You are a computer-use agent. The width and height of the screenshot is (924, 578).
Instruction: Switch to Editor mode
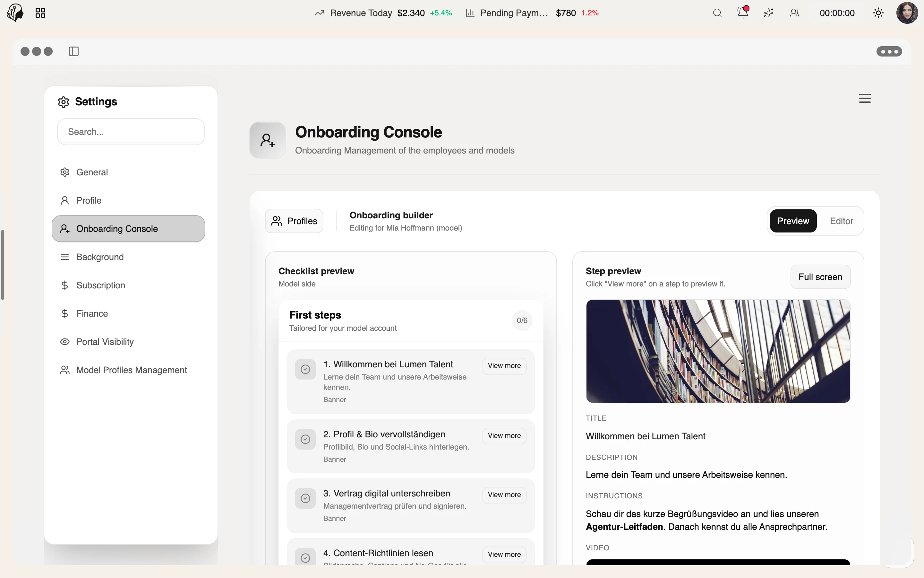click(841, 221)
